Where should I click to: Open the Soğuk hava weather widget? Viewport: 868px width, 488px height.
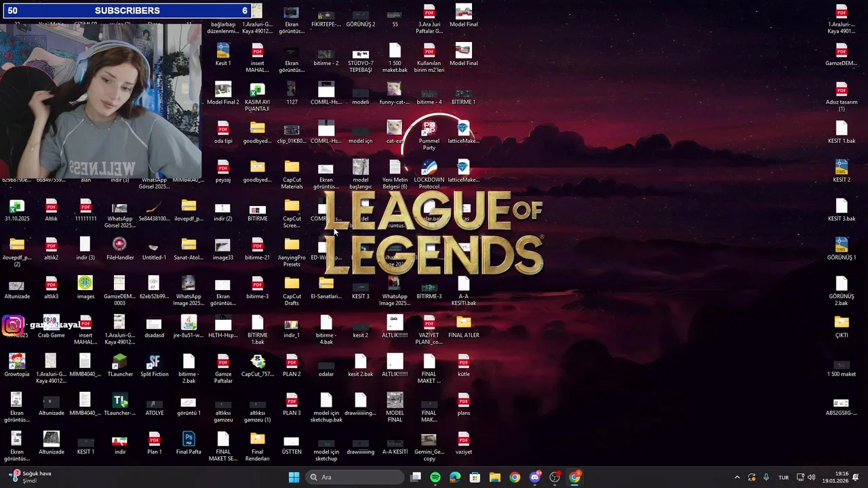pyautogui.click(x=31, y=477)
